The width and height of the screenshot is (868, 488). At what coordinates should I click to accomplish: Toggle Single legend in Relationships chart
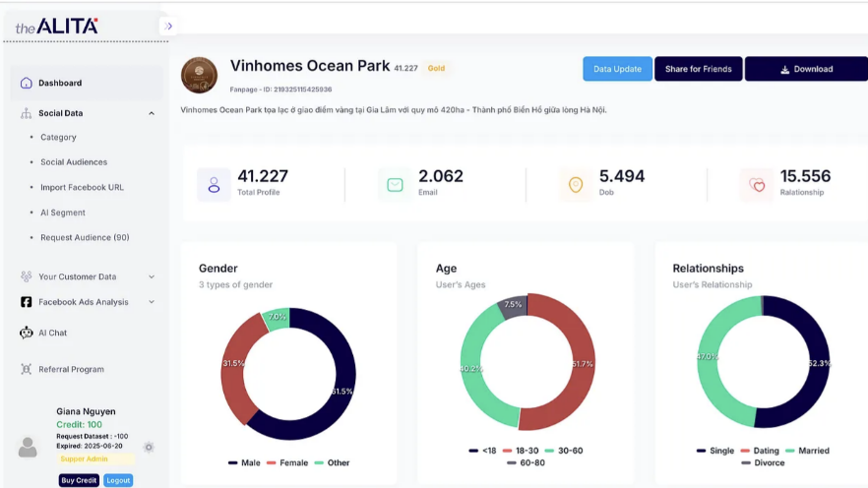tap(715, 451)
